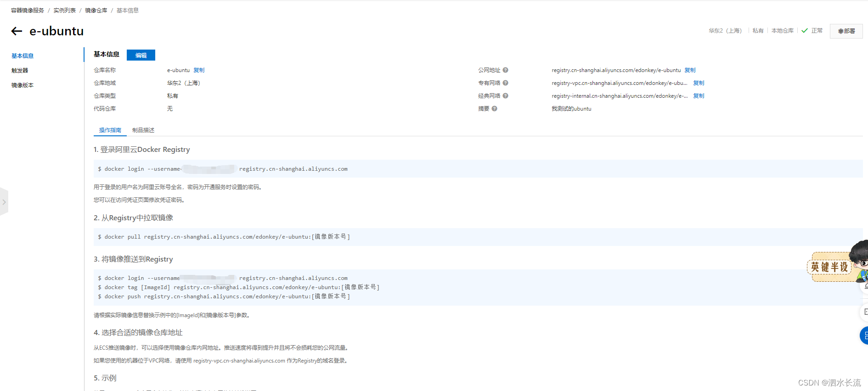Switch to the 制品描述 tab
The image size is (868, 391).
click(x=143, y=130)
